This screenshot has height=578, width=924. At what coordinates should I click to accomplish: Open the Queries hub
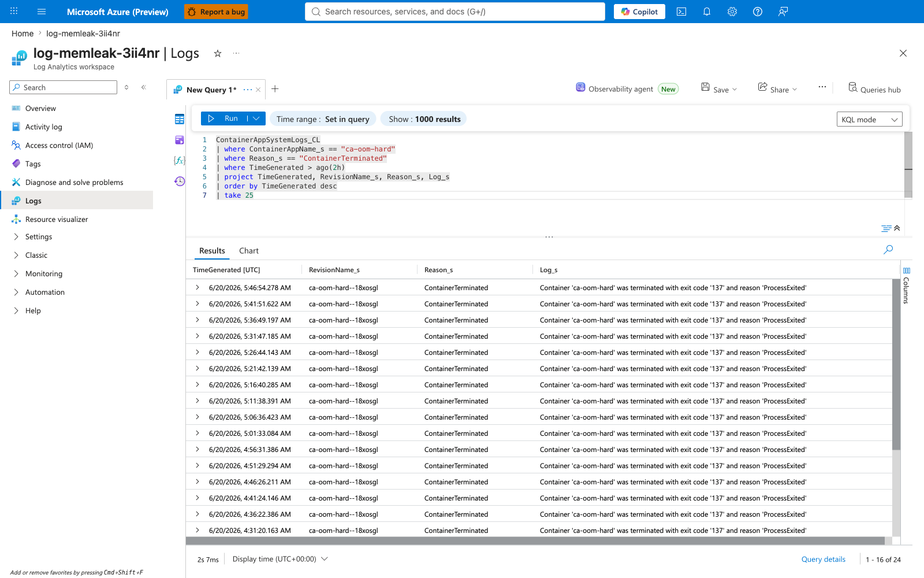[x=874, y=89]
